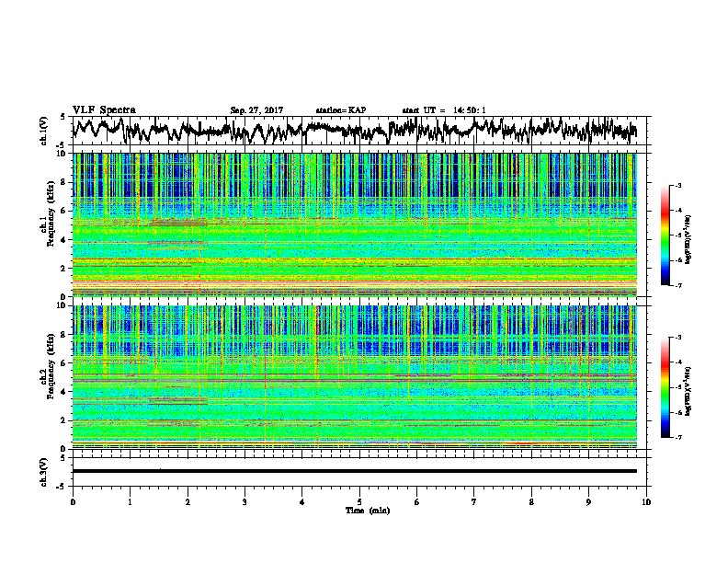Click time axis tick label 5

359,501
